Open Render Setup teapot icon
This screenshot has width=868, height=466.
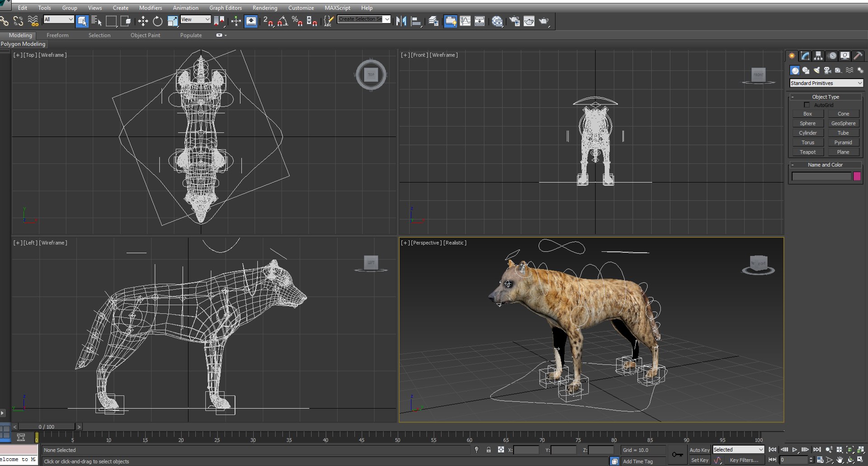[x=514, y=21]
